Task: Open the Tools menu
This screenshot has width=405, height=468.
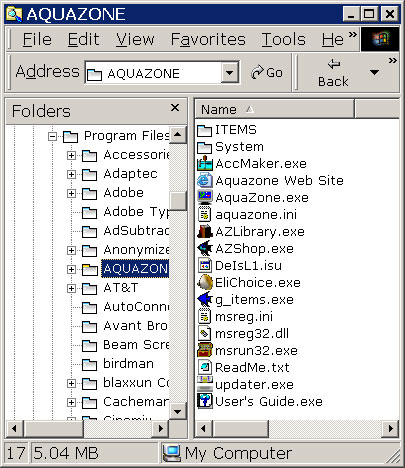Action: (283, 39)
